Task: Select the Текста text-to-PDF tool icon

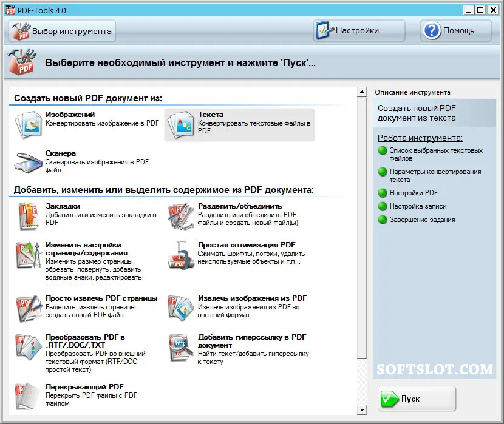Action: (x=180, y=124)
